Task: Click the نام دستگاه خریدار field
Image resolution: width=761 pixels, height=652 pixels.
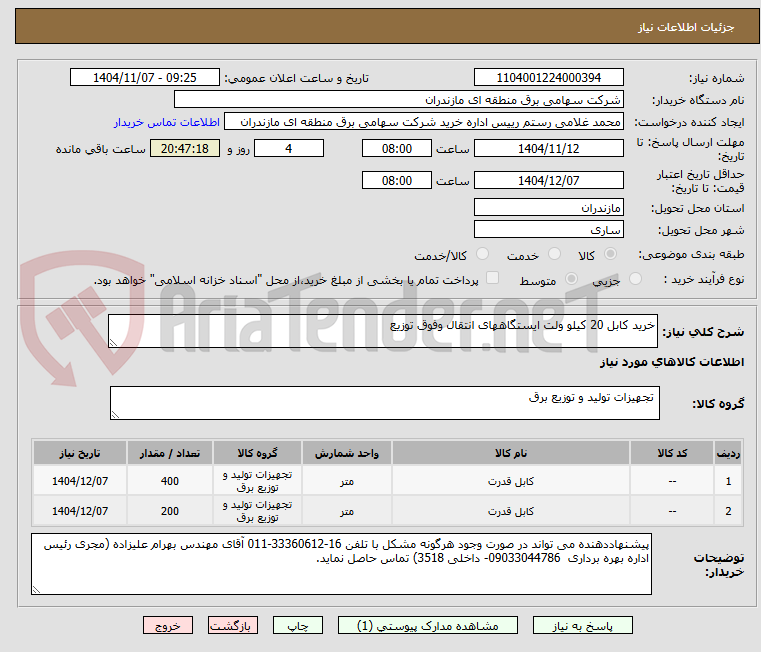Action: [398, 100]
